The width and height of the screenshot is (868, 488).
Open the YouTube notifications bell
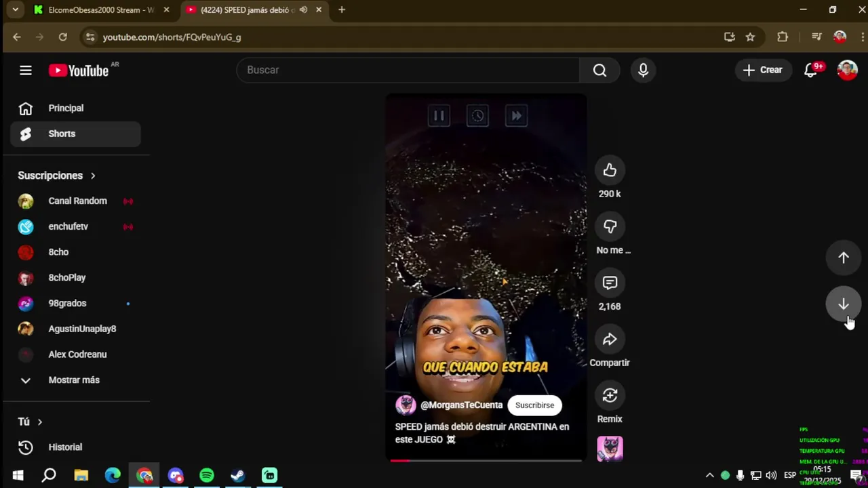click(810, 70)
